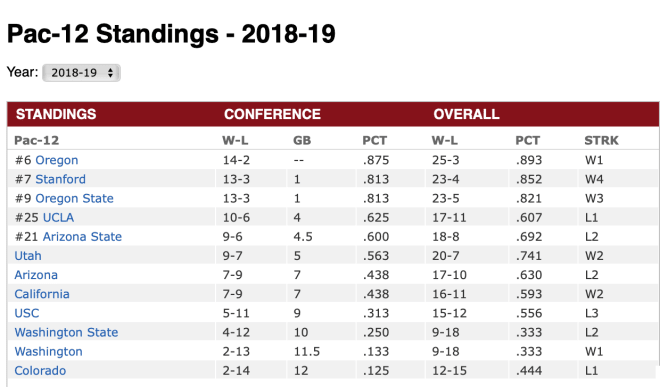The width and height of the screenshot is (660, 387).
Task: Click the Pac-12 subheader label
Action: pos(37,140)
